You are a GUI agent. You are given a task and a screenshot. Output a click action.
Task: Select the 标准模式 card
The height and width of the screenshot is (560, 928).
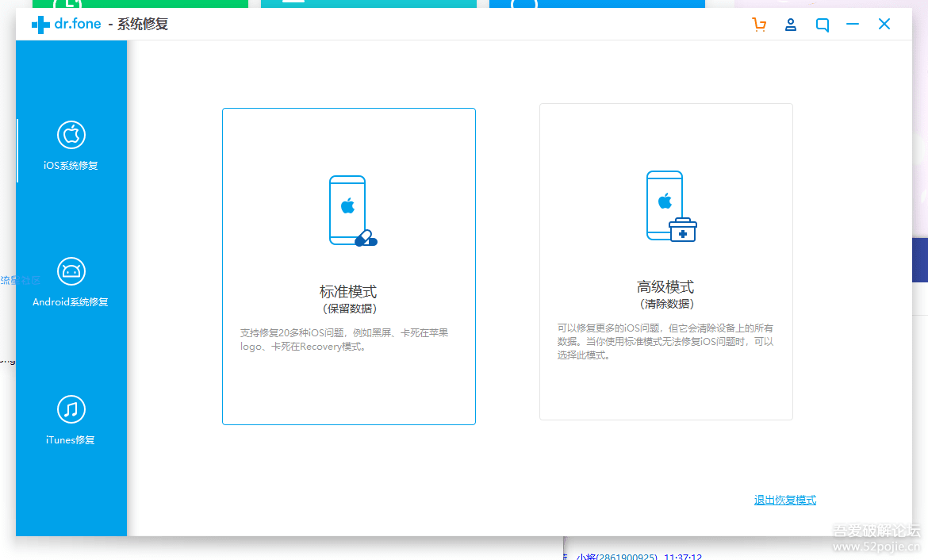click(348, 267)
